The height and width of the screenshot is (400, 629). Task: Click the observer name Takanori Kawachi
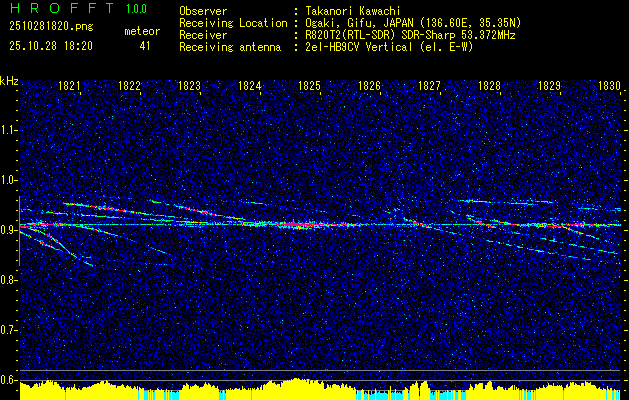point(353,12)
